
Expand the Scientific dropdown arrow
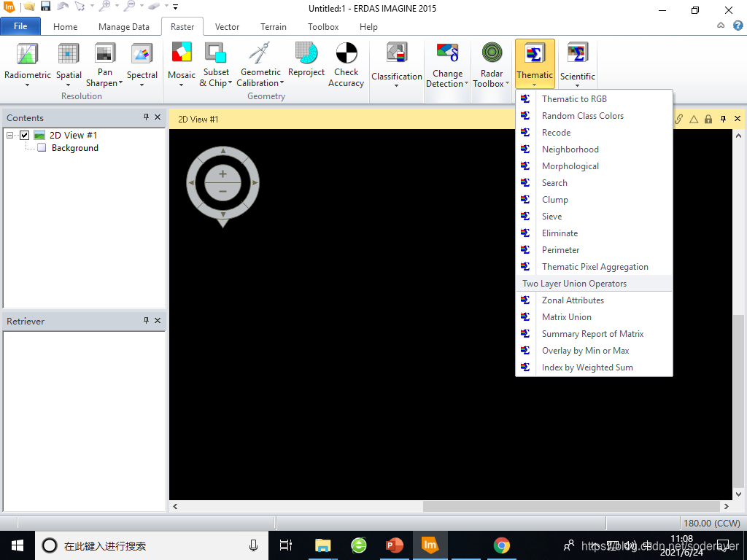click(578, 86)
